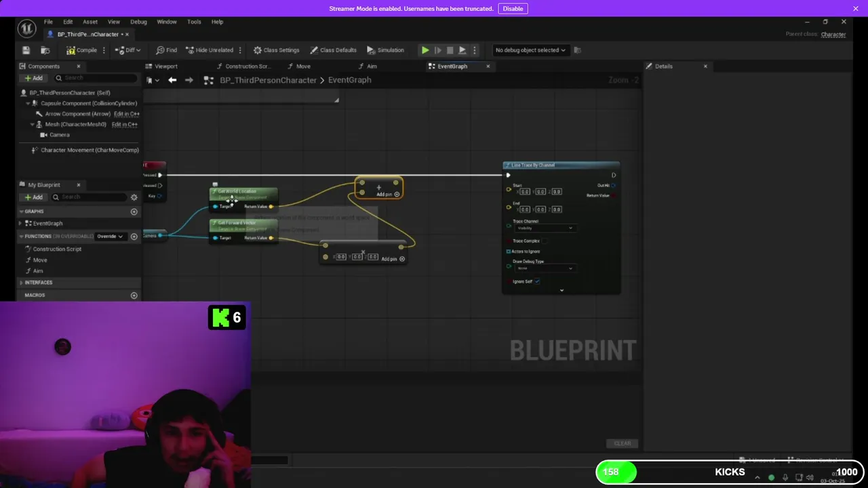Add a new graph with plus icon
Screen dimensions: 868x488
[x=134, y=212]
